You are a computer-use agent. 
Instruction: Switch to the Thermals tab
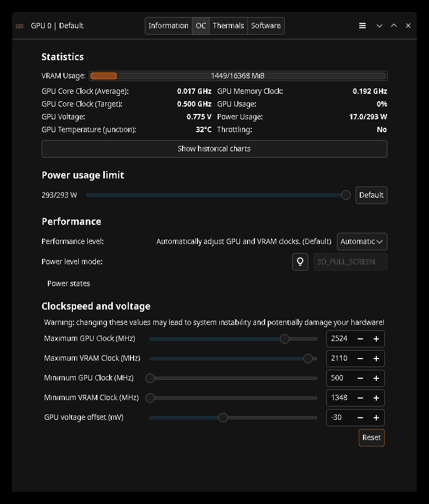[x=228, y=26]
